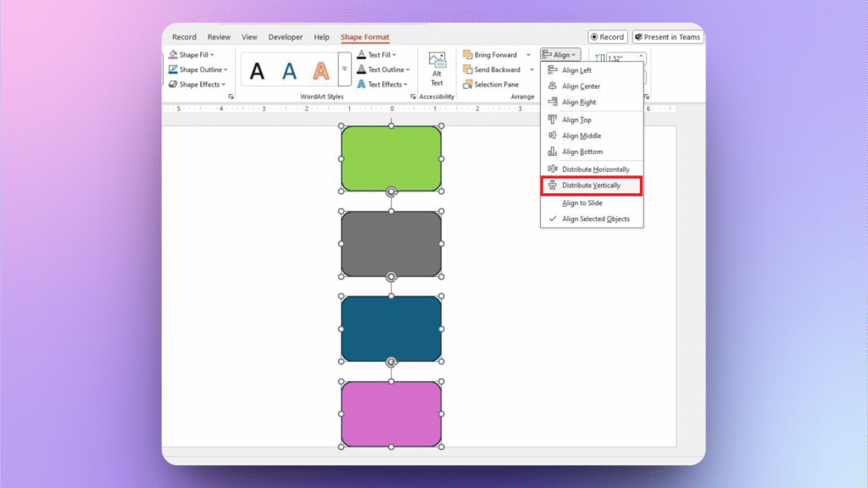Screen dimensions: 868x488
Task: Open the Shape Effects menu
Action: pyautogui.click(x=197, y=84)
